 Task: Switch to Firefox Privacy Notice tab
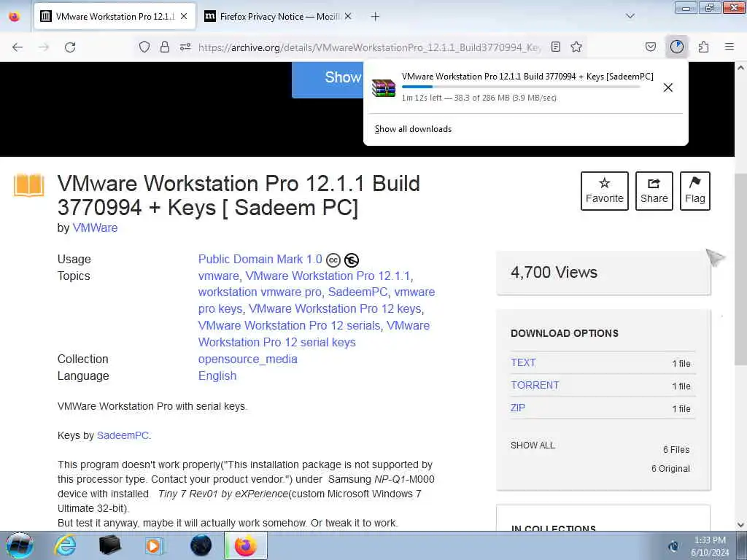coord(279,17)
